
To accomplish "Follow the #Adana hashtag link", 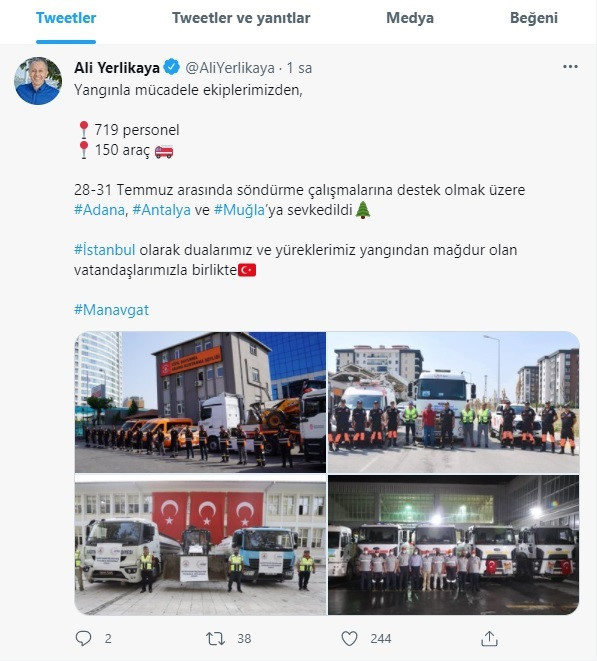I will [x=100, y=210].
